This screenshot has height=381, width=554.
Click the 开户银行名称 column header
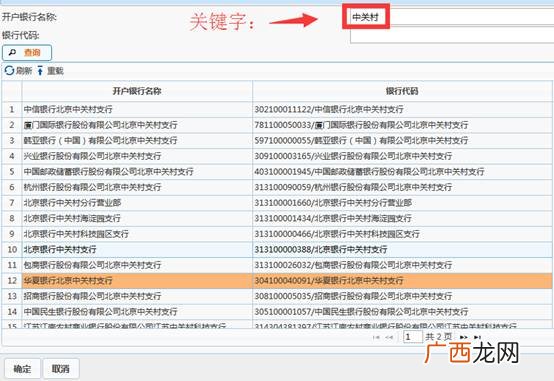click(x=137, y=91)
